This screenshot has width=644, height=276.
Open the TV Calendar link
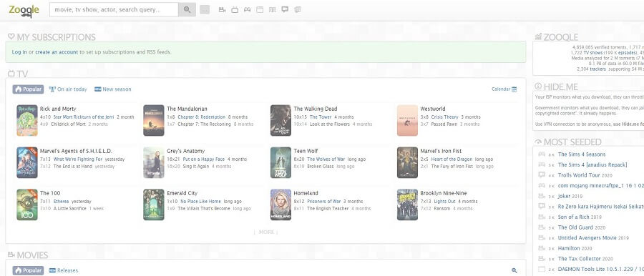click(x=501, y=89)
